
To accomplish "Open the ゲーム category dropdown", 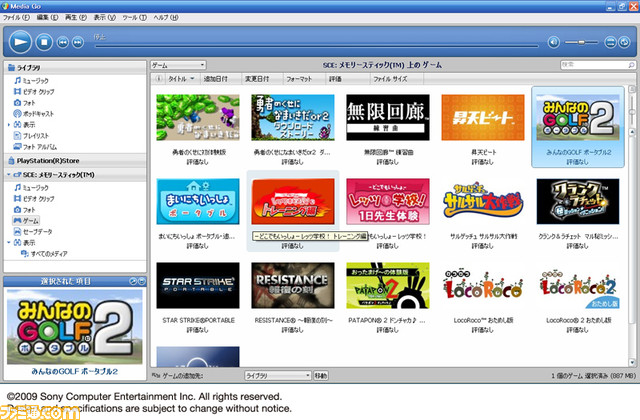I will tap(178, 65).
